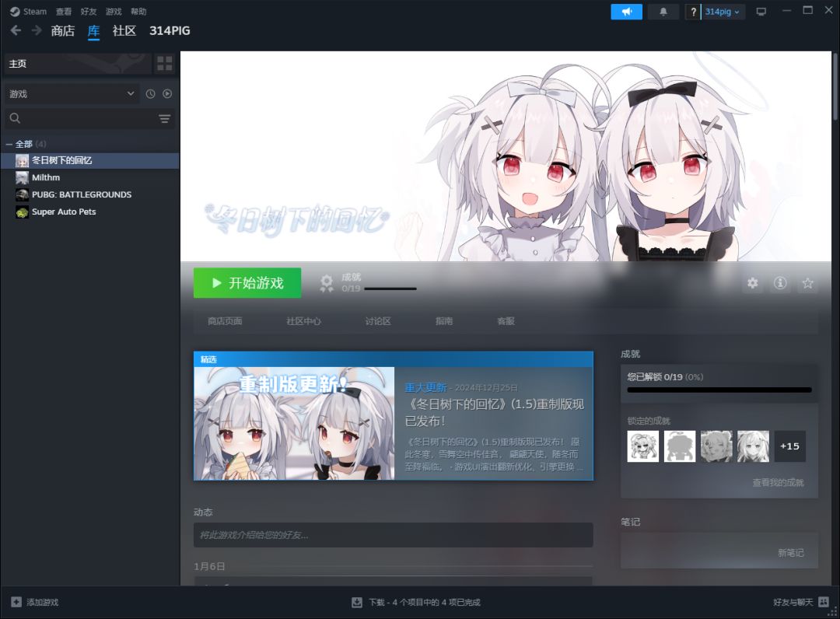Open the 讨论区 link
Image resolution: width=840 pixels, height=619 pixels.
(378, 320)
